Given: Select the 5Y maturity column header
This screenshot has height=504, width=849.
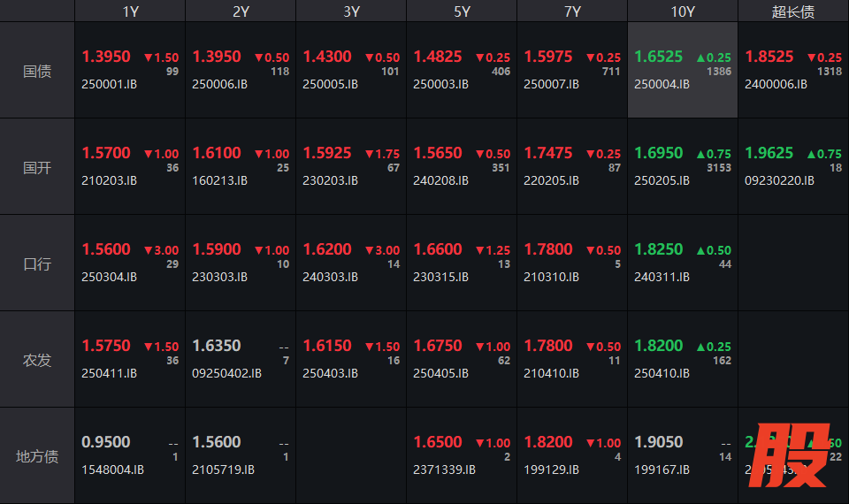Looking at the screenshot, I should (x=462, y=11).
